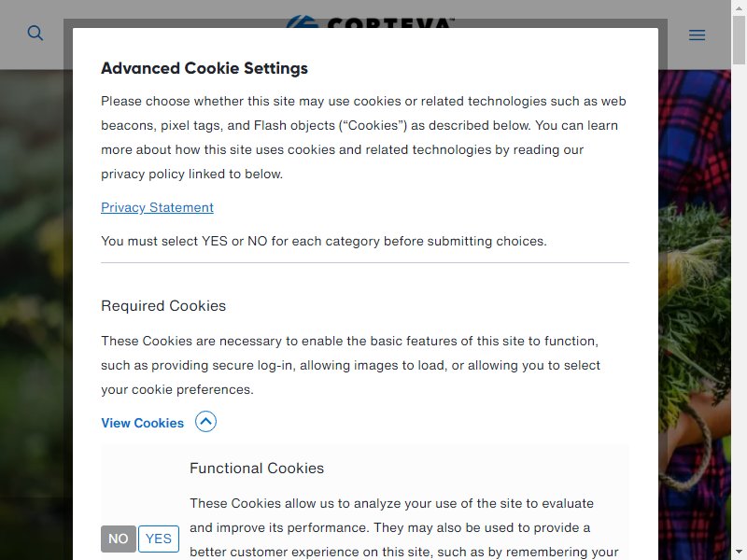The width and height of the screenshot is (747, 560).
Task: Click the scrollbar down arrow
Action: 739,553
